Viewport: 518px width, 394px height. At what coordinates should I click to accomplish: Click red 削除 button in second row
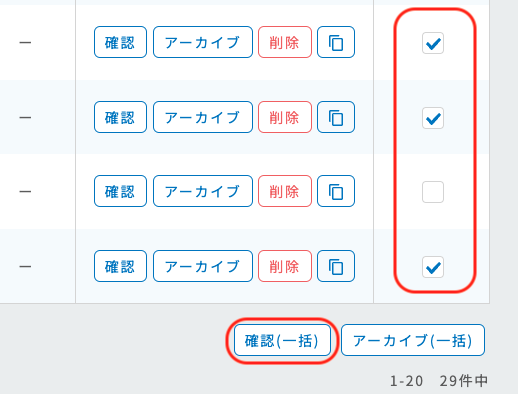click(285, 117)
